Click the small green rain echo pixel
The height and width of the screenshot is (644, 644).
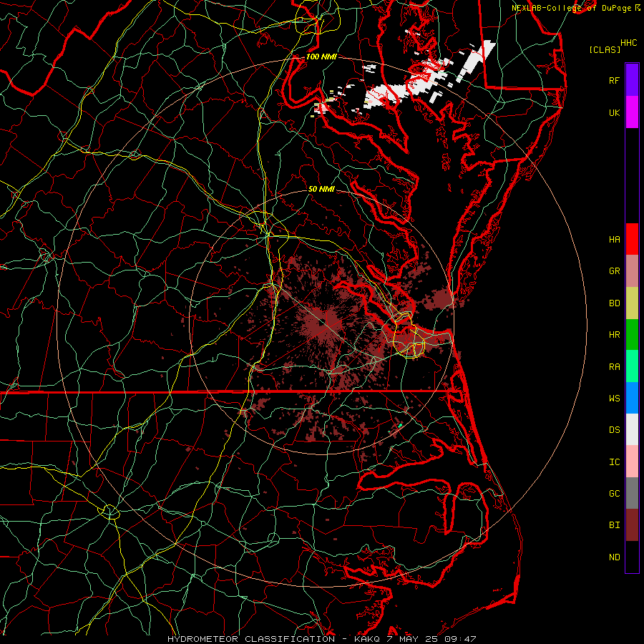(399, 426)
